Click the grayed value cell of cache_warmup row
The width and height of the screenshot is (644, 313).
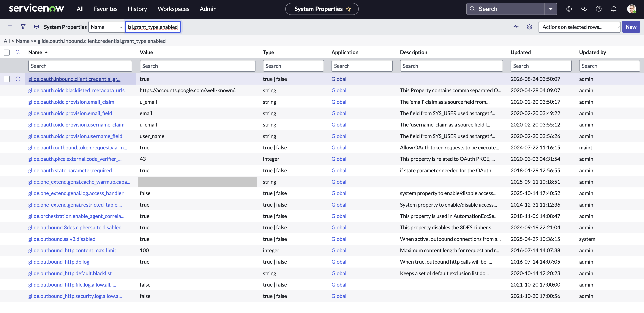pyautogui.click(x=197, y=182)
